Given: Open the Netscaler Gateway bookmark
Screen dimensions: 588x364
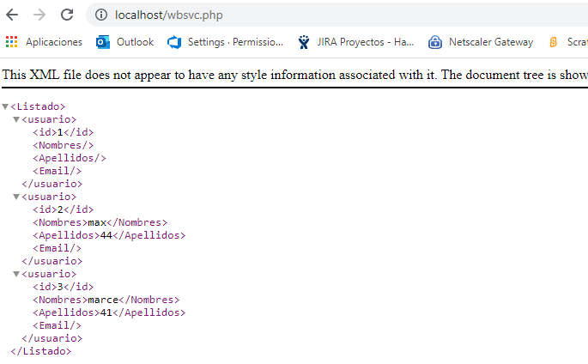Looking at the screenshot, I should pyautogui.click(x=481, y=42).
